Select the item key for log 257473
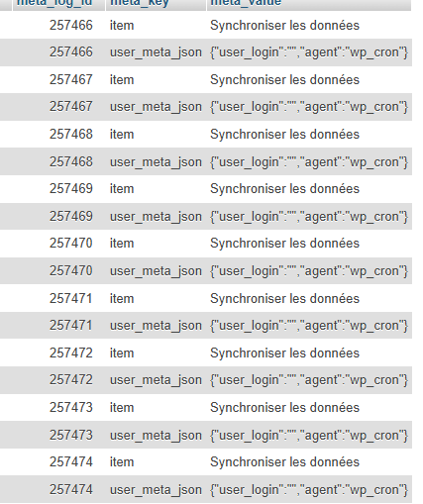423x504 pixels. click(122, 408)
